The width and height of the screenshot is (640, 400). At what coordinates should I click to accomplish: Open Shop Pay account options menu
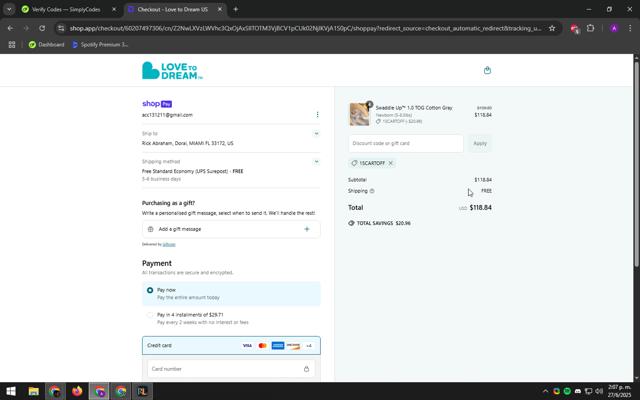click(x=317, y=115)
